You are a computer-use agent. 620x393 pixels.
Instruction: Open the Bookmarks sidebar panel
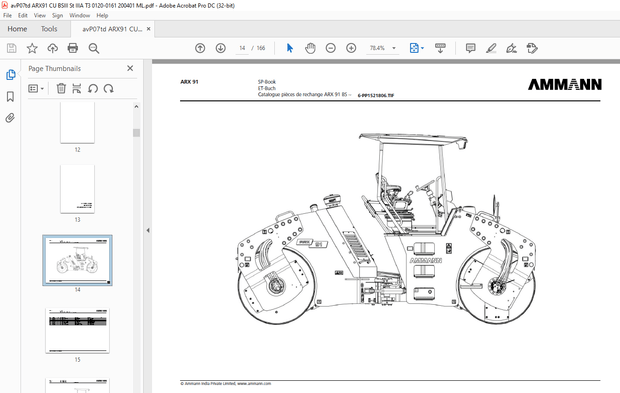10,96
